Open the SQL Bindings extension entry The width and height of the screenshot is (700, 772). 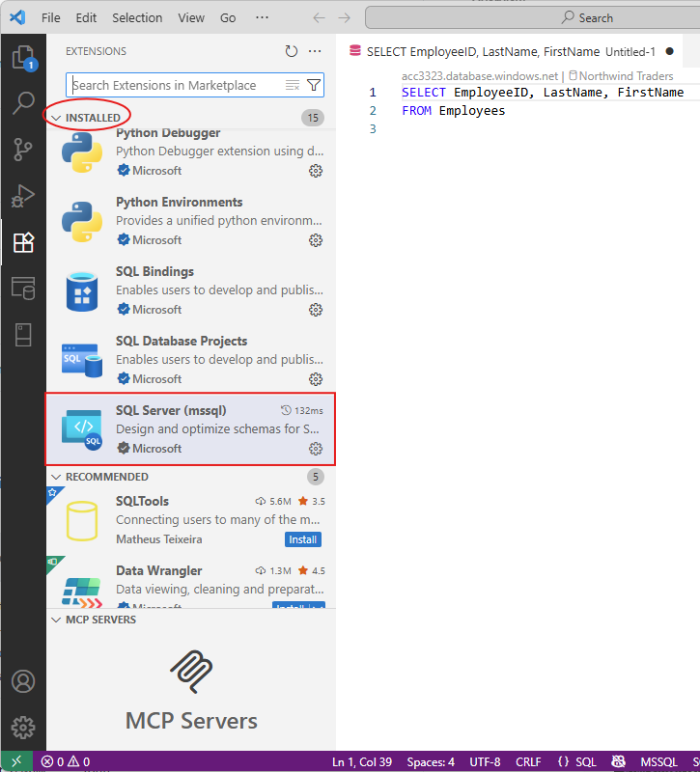[191, 290]
